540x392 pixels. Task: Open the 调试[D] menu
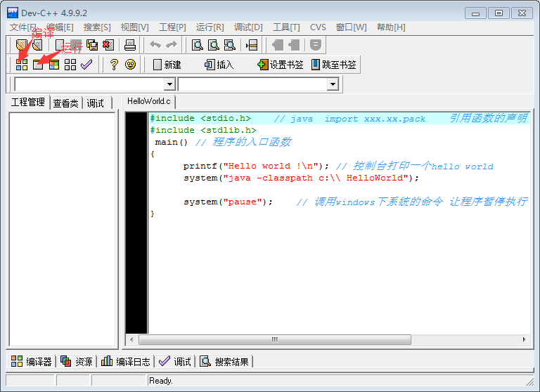point(248,27)
